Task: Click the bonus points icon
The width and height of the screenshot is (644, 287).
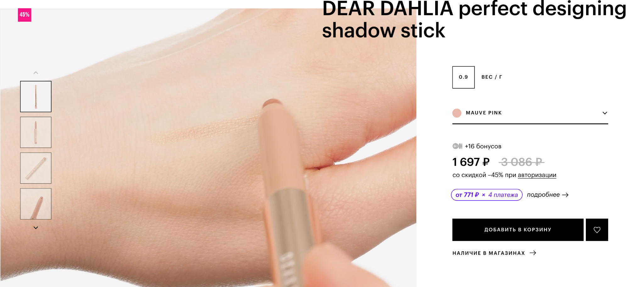Action: coord(457,146)
